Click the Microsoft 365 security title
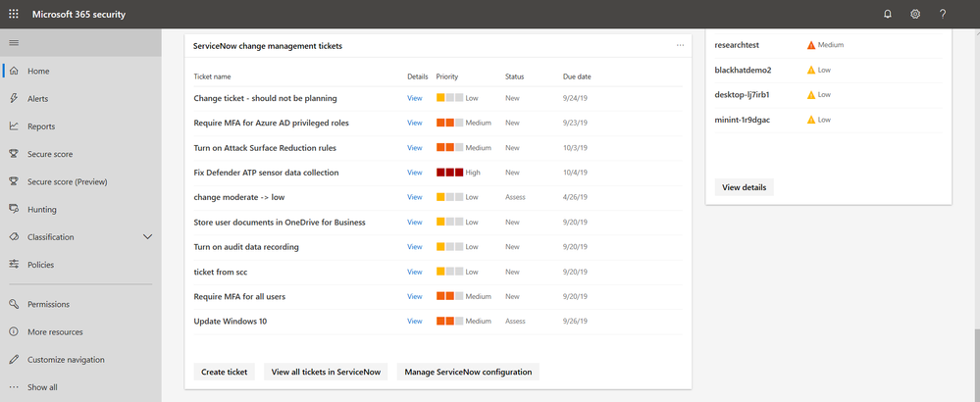The width and height of the screenshot is (980, 402). click(78, 15)
